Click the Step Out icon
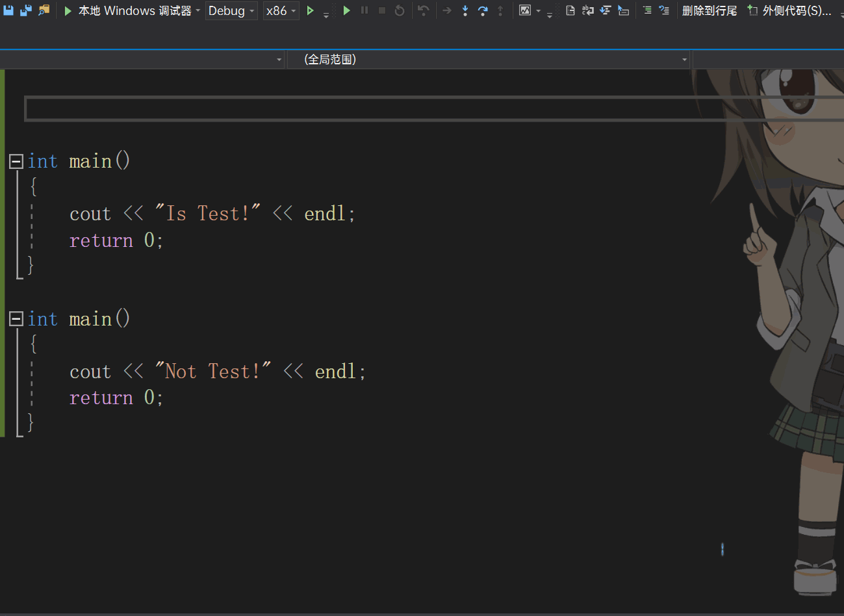Viewport: 844px width, 616px height. 500,10
